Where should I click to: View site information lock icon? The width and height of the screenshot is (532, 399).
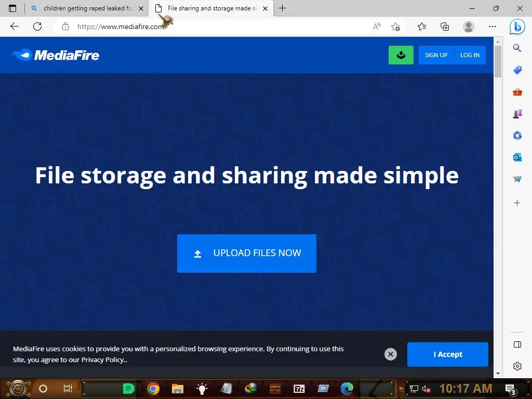point(65,26)
